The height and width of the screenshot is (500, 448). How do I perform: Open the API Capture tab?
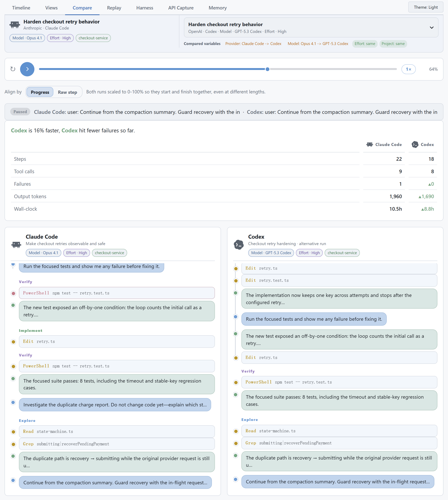pyautogui.click(x=181, y=8)
